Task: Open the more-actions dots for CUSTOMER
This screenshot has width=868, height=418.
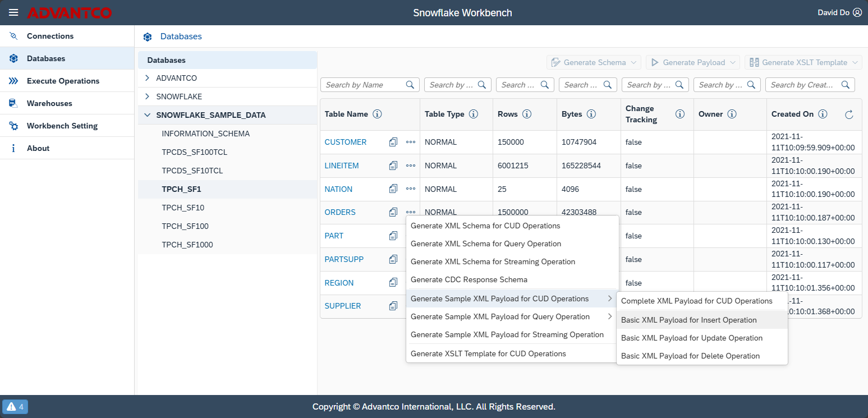Action: pyautogui.click(x=411, y=142)
